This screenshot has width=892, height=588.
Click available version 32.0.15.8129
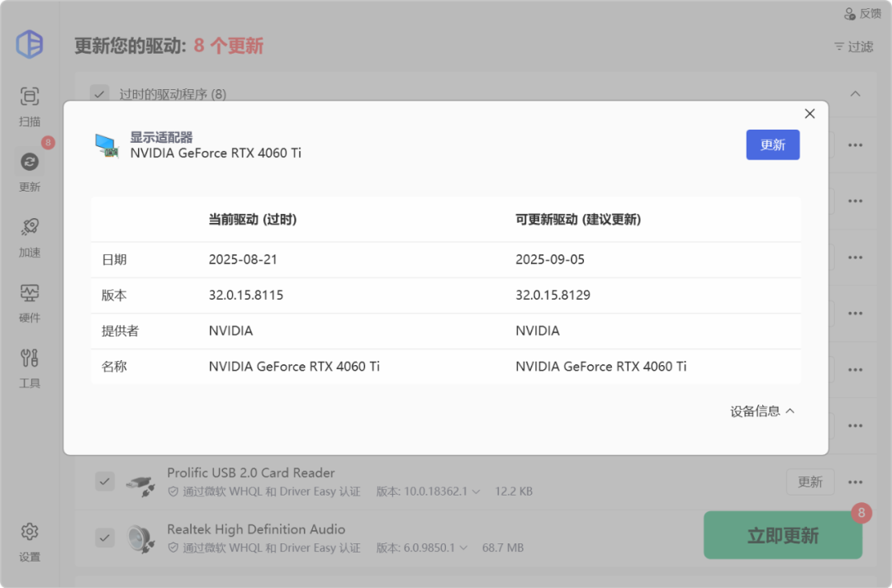click(553, 295)
